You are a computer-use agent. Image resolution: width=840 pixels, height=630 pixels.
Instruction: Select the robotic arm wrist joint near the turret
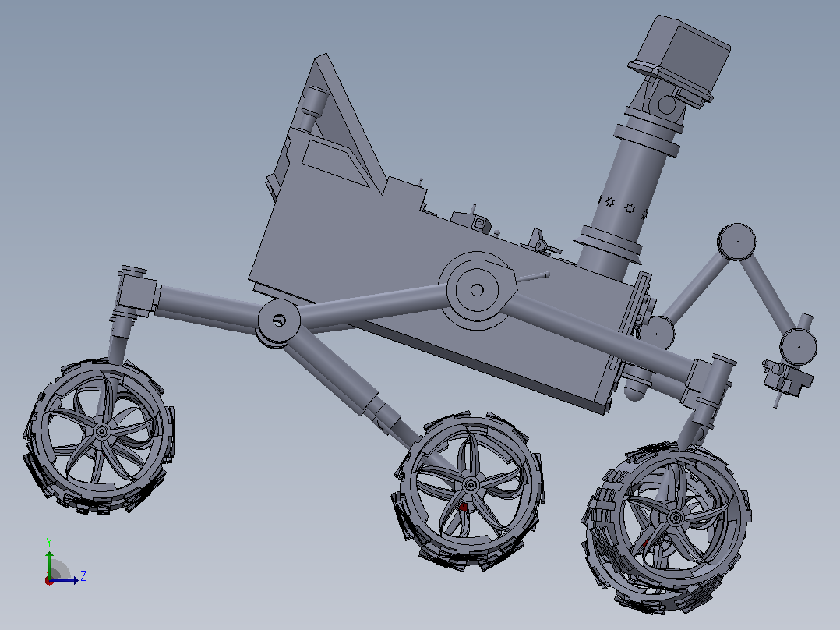pyautogui.click(x=798, y=346)
